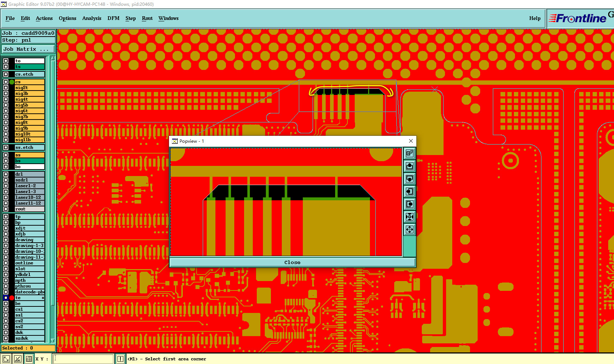Open the File menu
Screen dimensions: 614x364
coord(10,18)
